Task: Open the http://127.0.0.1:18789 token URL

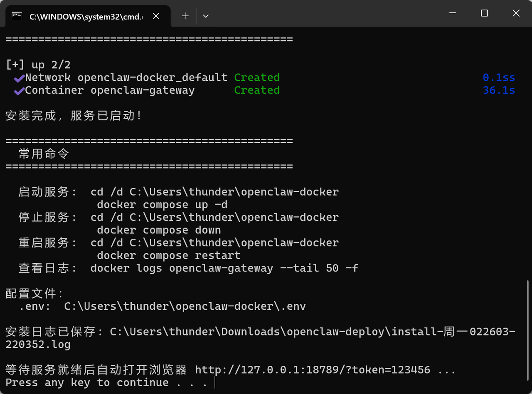Action: point(312,370)
